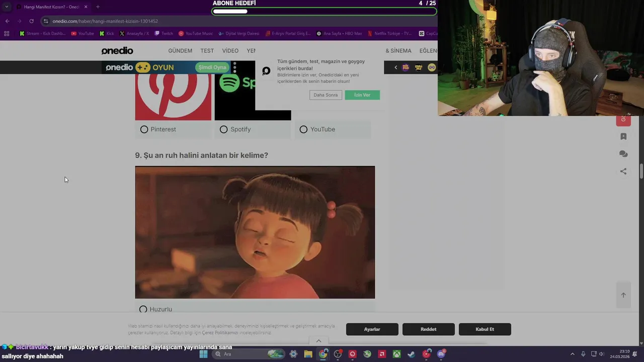This screenshot has width=644, height=362.
Task: Choose the Huzurlu radio answer
Action: (x=143, y=309)
